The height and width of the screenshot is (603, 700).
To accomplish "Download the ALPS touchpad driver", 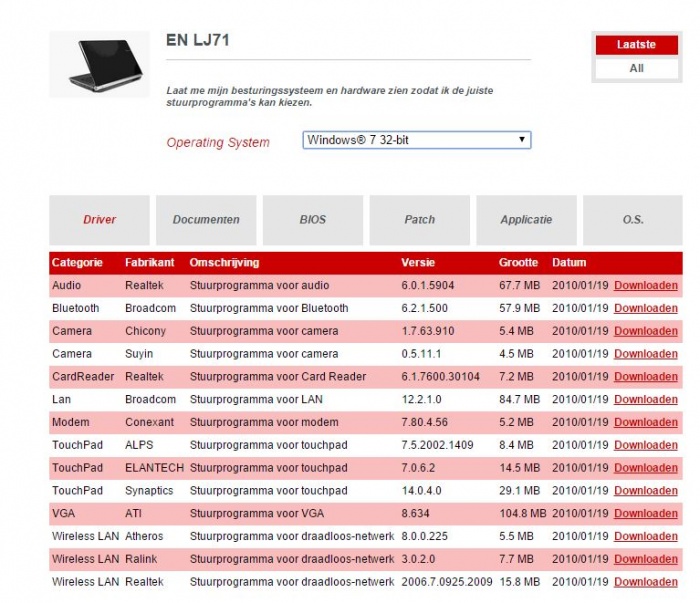I will 646,445.
